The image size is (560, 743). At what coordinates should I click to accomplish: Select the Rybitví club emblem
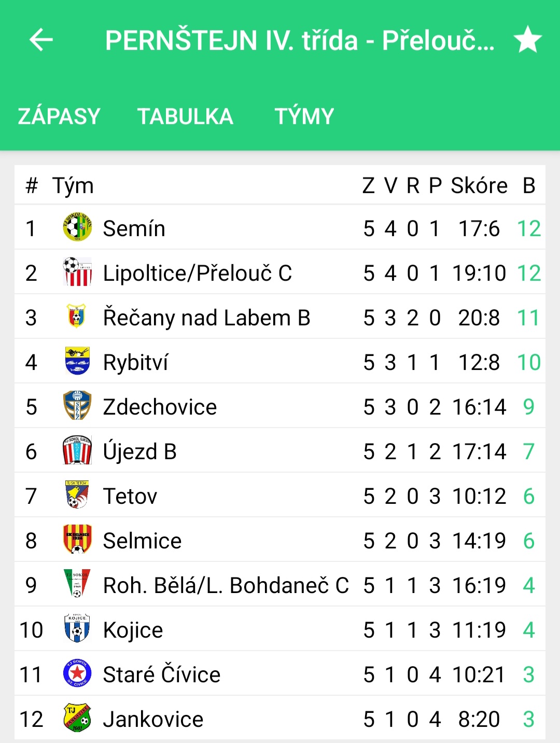[x=77, y=361]
